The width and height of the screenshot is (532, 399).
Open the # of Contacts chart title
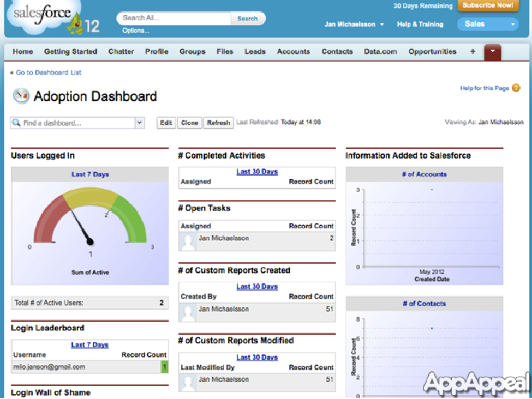pos(424,304)
